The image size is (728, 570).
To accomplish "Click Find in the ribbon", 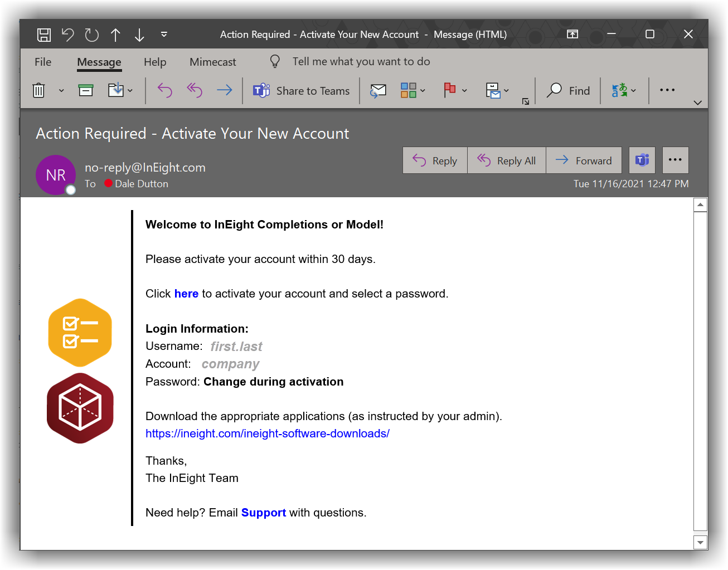I will tap(569, 91).
